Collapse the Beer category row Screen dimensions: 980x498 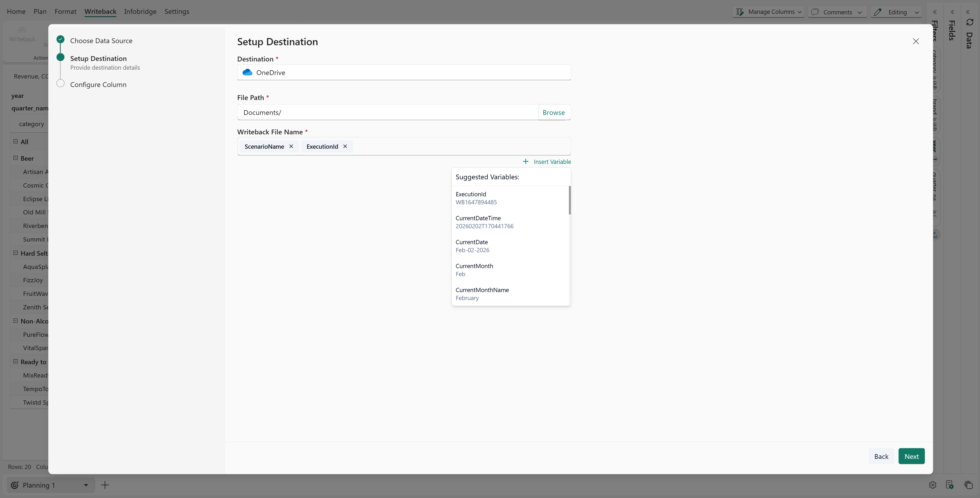(16, 158)
